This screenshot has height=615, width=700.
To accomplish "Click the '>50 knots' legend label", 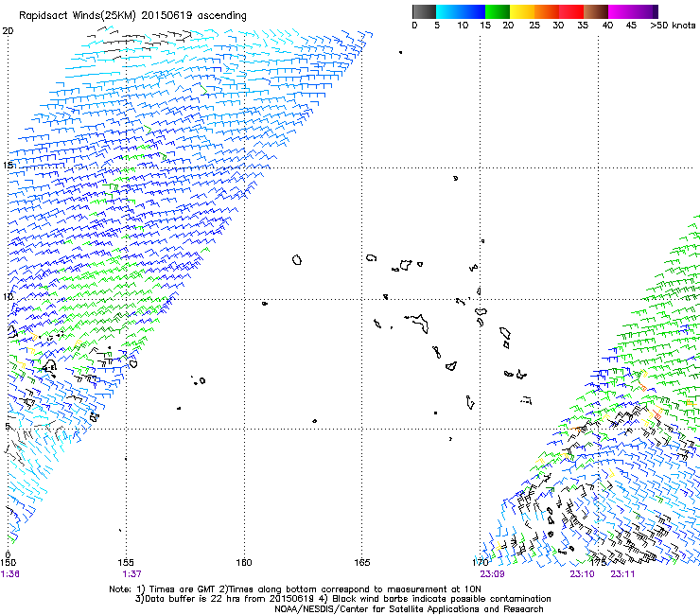I will point(673,26).
